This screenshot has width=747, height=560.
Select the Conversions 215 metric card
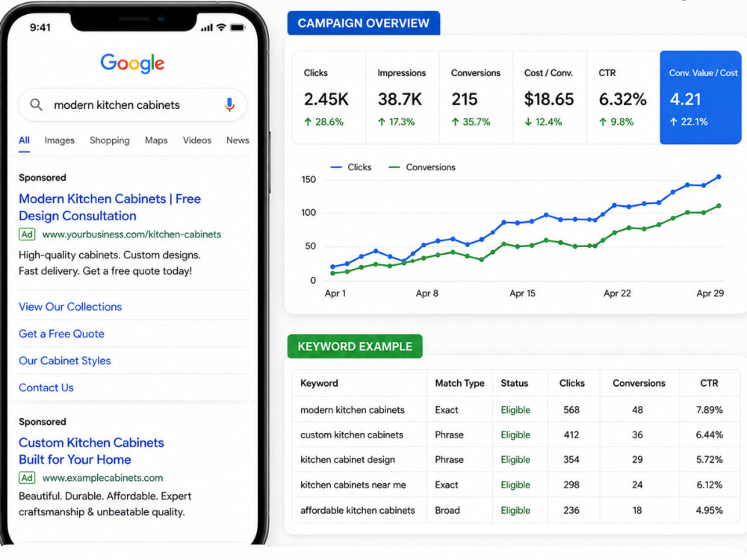pyautogui.click(x=476, y=97)
